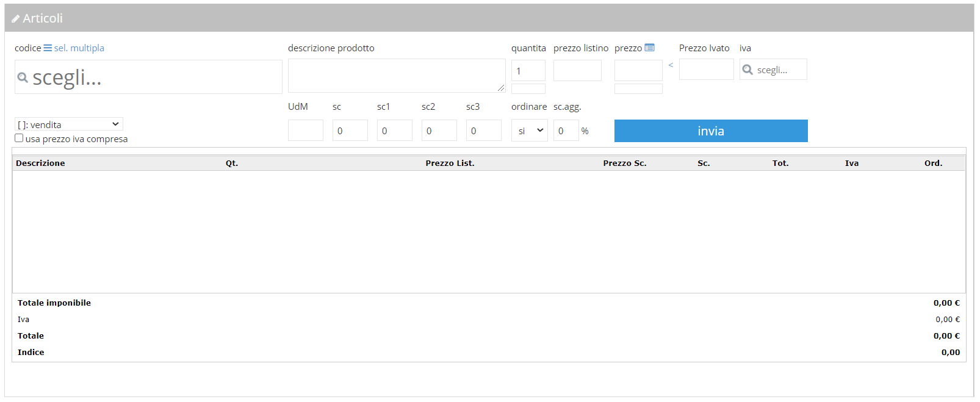Image resolution: width=980 pixels, height=402 pixels.
Task: Click the pencil icon beside Articoli
Action: pyautogui.click(x=16, y=19)
